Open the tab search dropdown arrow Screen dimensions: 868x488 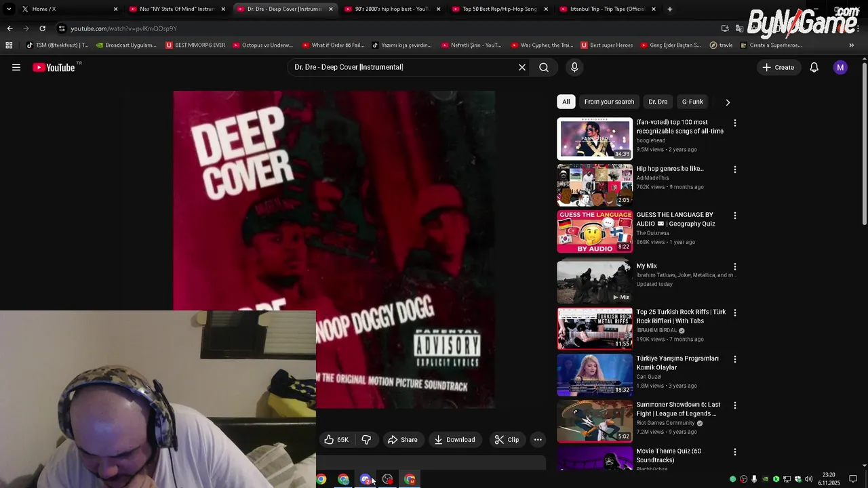coord(8,9)
